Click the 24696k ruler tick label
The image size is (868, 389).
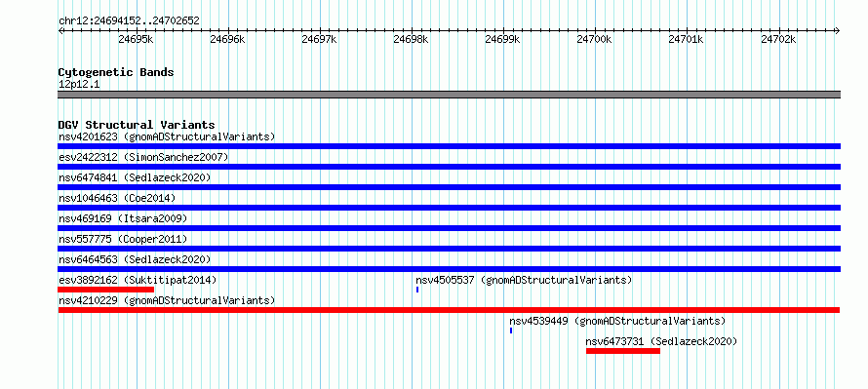point(227,40)
